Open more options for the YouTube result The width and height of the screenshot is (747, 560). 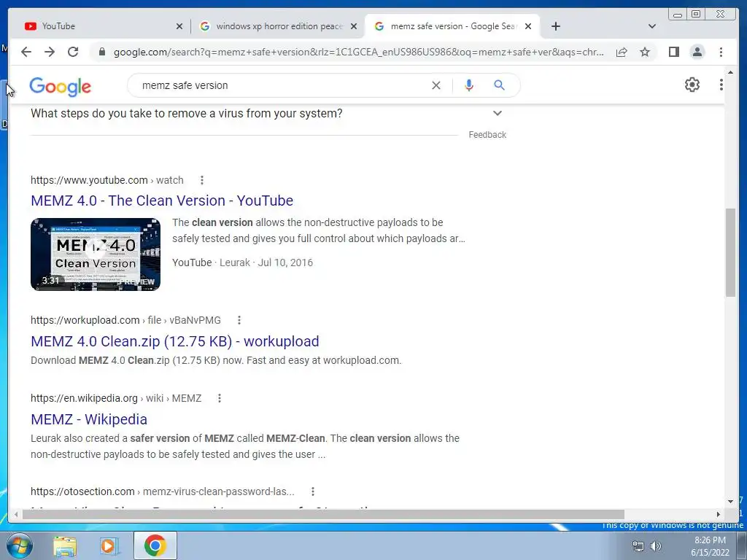click(x=202, y=180)
